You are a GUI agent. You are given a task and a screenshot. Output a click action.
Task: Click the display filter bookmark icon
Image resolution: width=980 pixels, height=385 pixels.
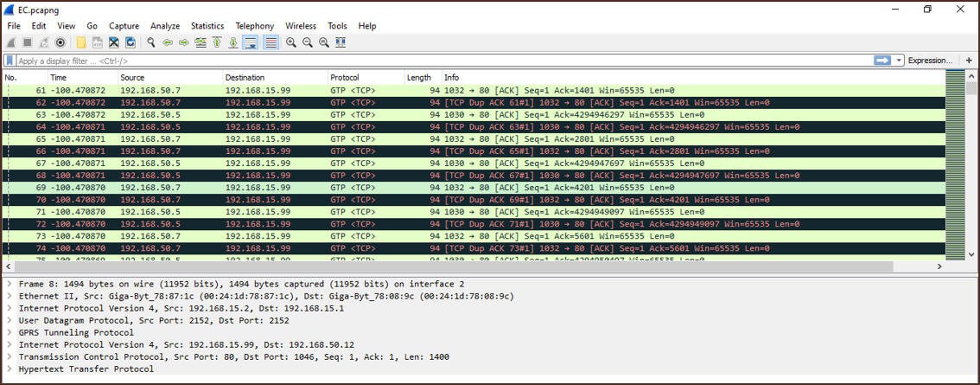coord(10,61)
